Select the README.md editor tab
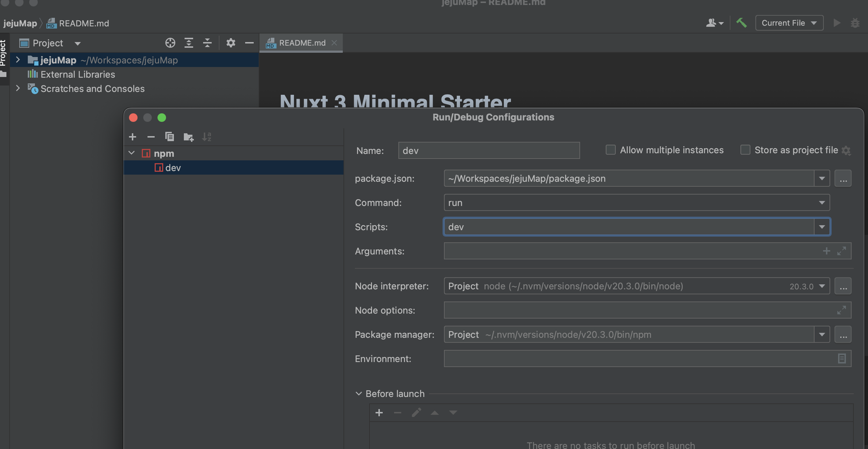 click(302, 43)
